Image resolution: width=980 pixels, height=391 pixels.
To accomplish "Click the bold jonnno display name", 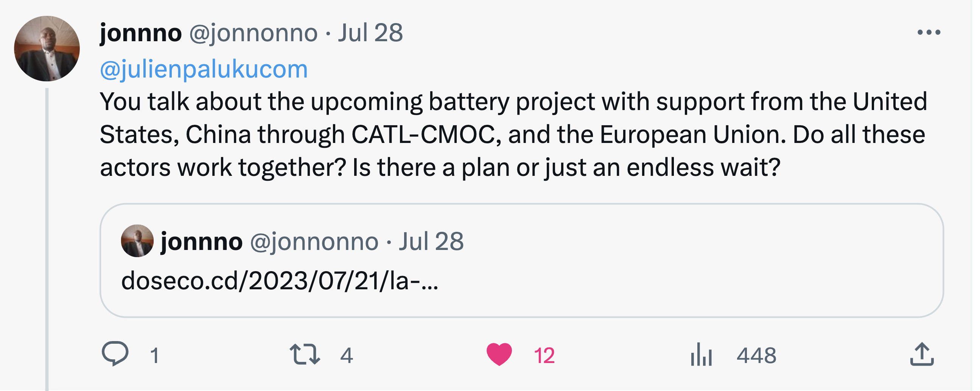I will 141,33.
